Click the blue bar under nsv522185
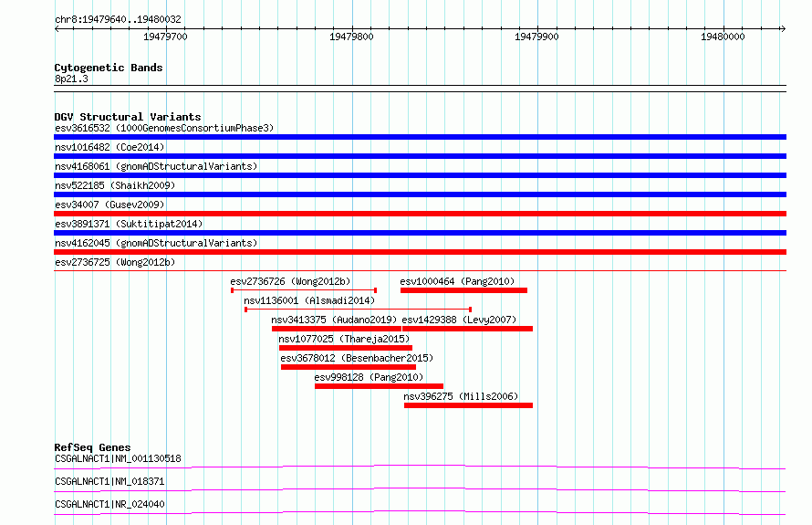 click(x=420, y=194)
